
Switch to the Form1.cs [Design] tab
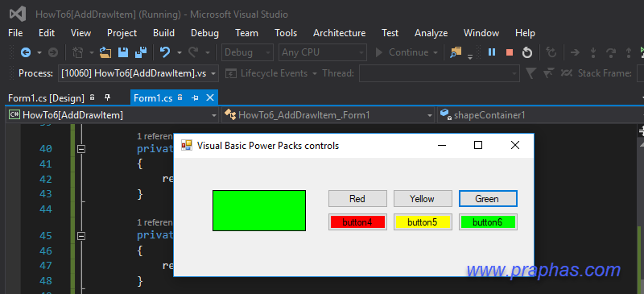[46, 97]
